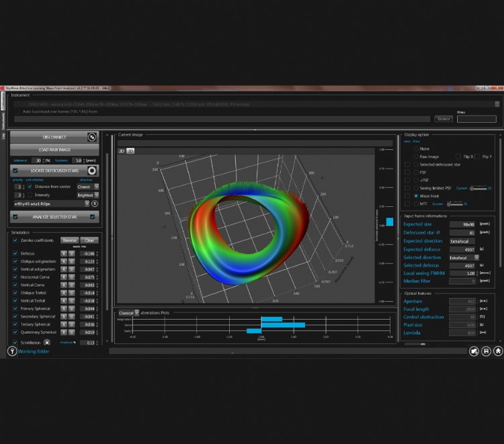504x444 pixels.
Task: Click the Clear coefficients button
Action: (89, 240)
